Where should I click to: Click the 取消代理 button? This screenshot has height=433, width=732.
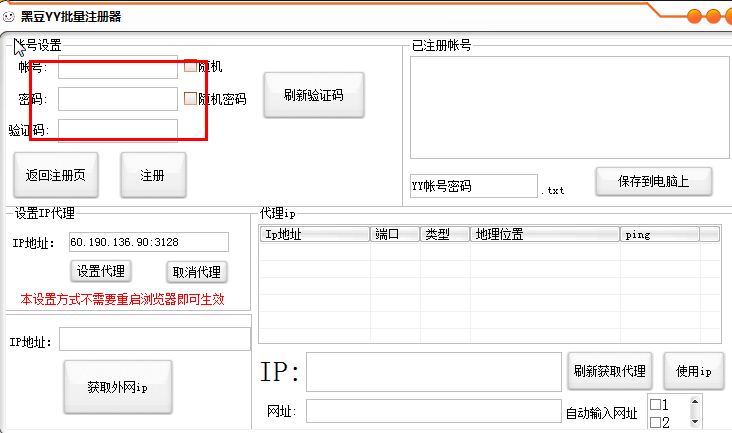click(x=197, y=272)
